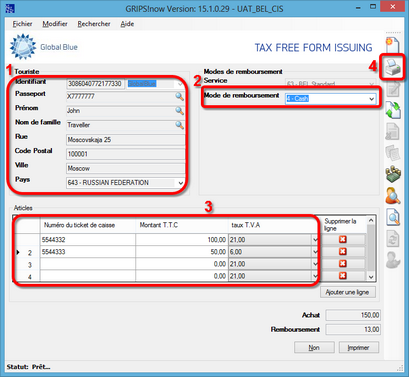Click the Imprimer button
The width and height of the screenshot is (409, 377).
click(x=359, y=347)
